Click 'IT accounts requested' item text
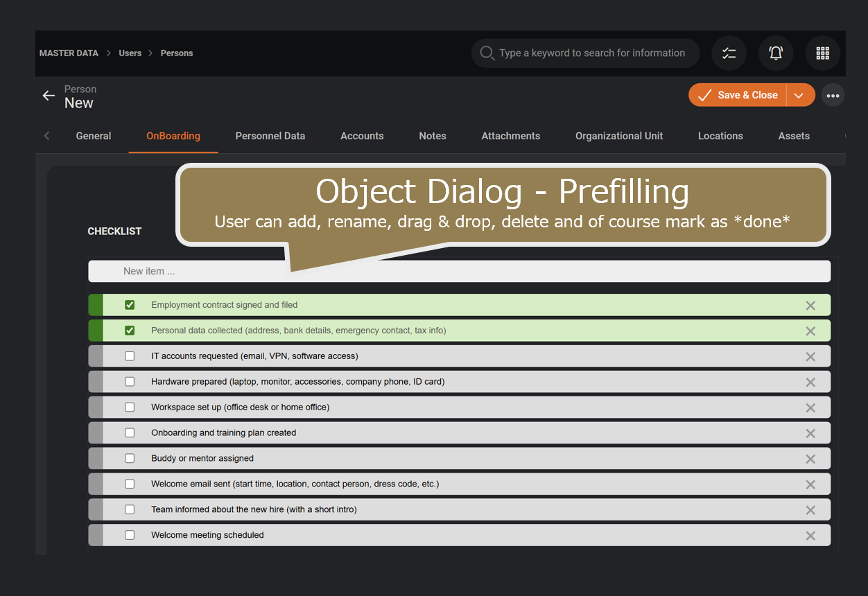The width and height of the screenshot is (868, 596). coord(254,356)
